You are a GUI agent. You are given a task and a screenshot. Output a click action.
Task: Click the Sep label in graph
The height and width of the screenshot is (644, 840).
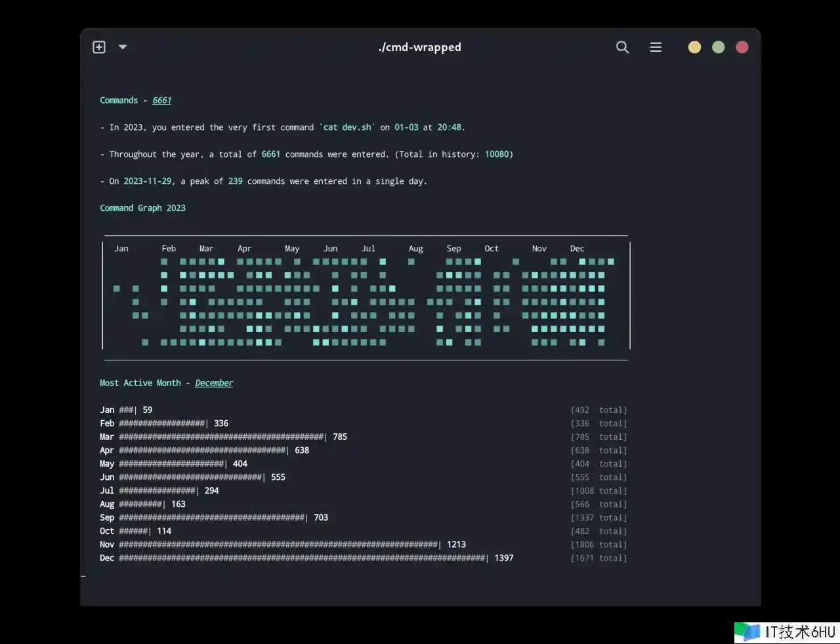453,249
